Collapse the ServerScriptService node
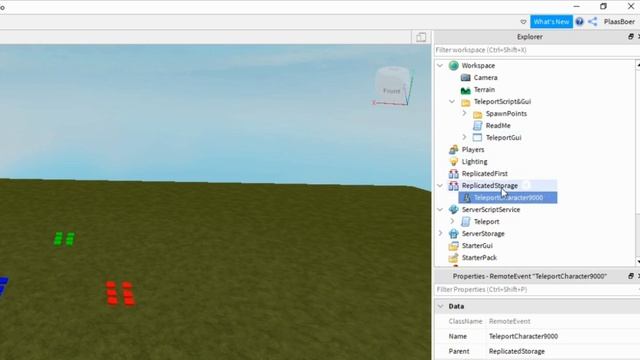Screen dimensions: 640x360 pyautogui.click(x=440, y=209)
